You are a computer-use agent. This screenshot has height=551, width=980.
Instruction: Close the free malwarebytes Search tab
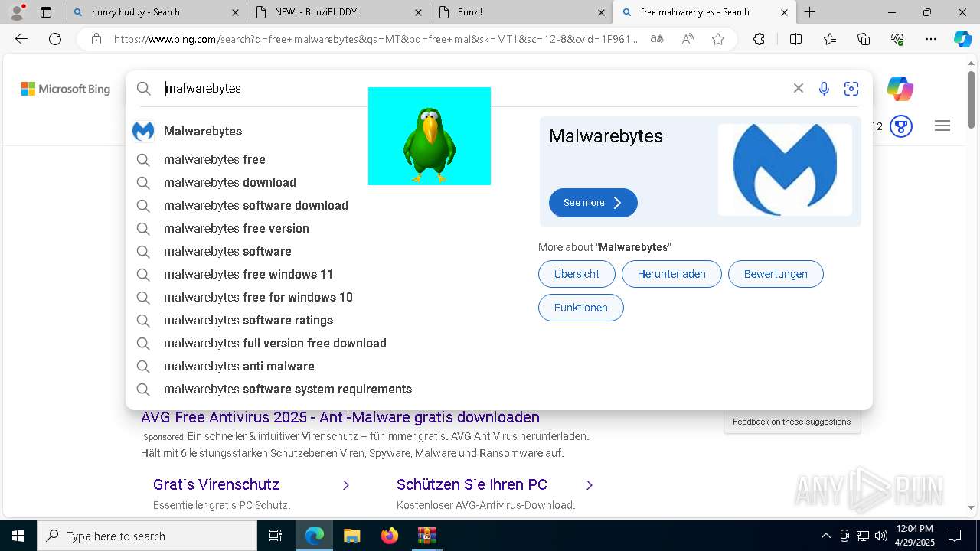pos(785,12)
